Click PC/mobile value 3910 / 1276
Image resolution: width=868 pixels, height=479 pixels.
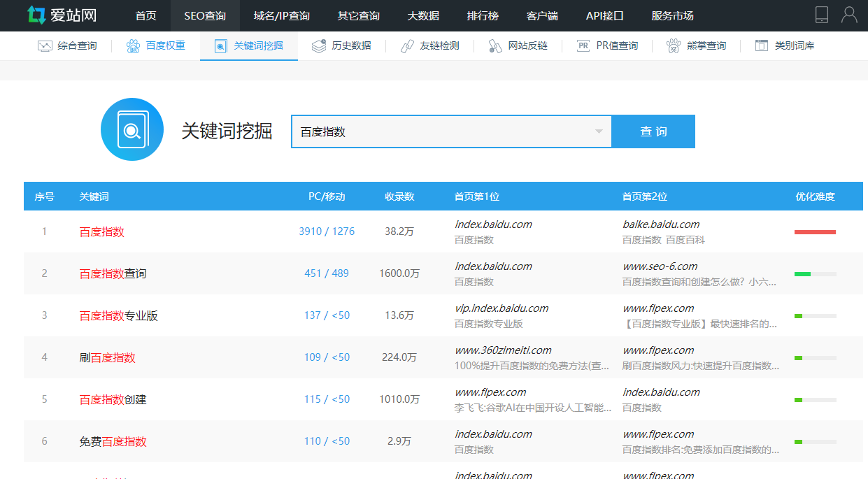[327, 231]
